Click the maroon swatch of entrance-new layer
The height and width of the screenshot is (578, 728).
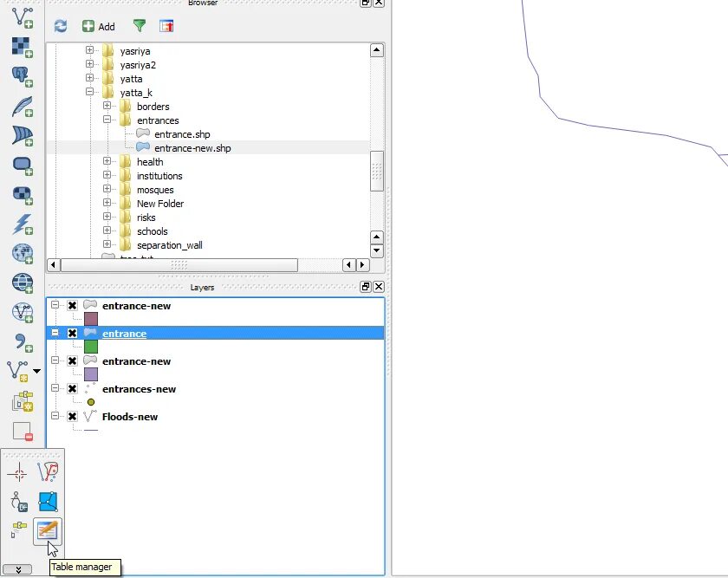(91, 319)
